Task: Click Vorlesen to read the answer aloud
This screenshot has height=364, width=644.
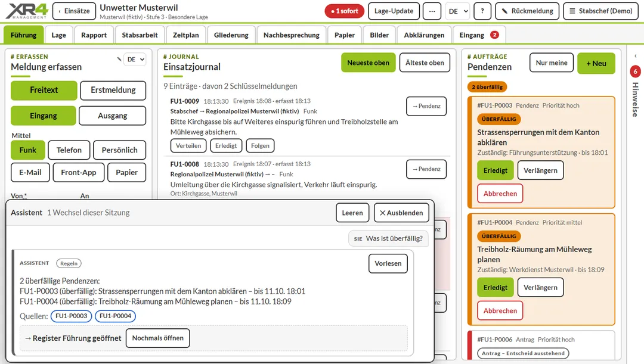Action: [388, 263]
